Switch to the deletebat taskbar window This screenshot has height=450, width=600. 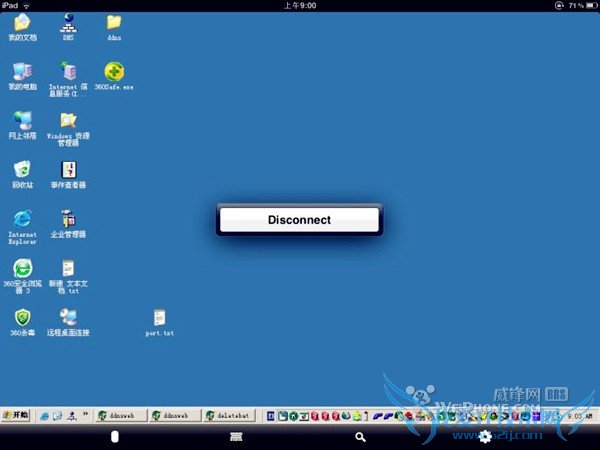click(229, 415)
